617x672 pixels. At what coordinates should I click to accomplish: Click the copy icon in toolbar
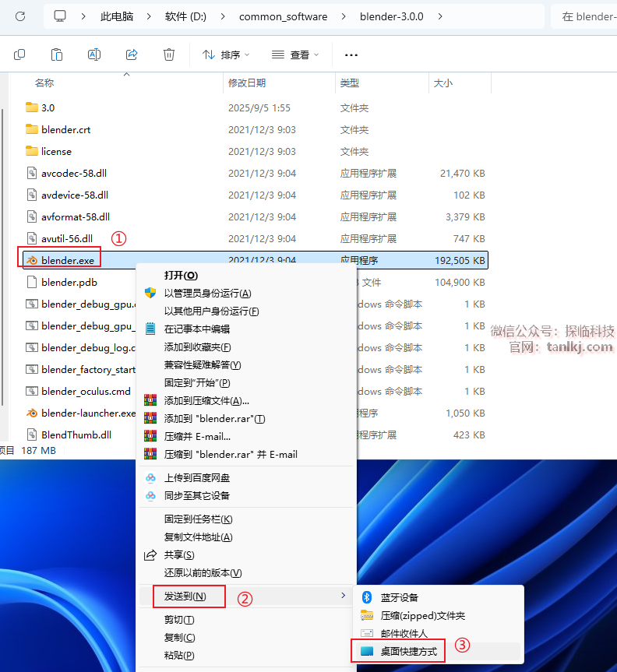click(x=19, y=55)
